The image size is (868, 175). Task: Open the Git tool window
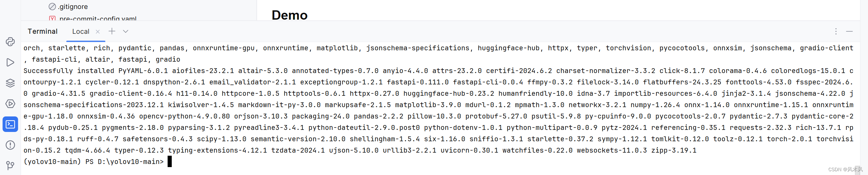pos(10,166)
